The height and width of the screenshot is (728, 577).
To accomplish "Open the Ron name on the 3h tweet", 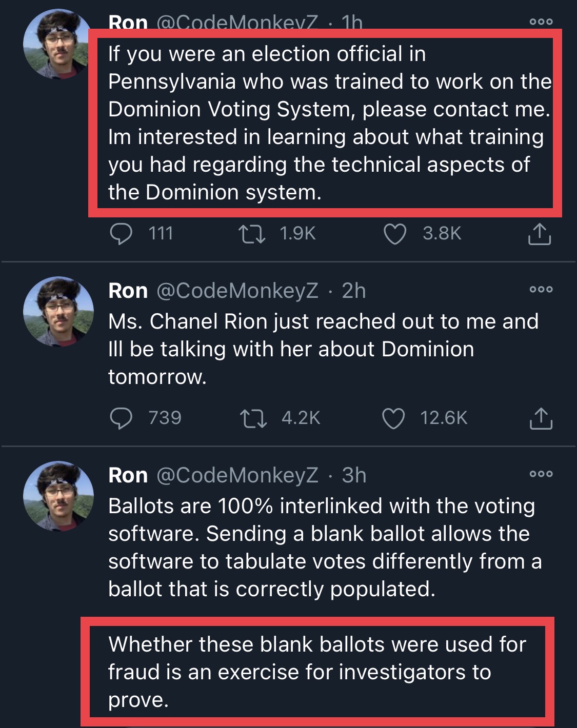I will click(x=128, y=475).
